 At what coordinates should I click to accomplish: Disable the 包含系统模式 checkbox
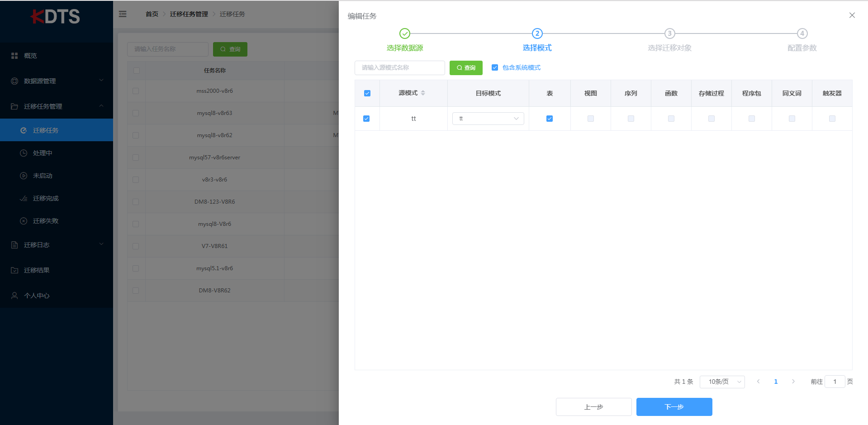coord(494,67)
